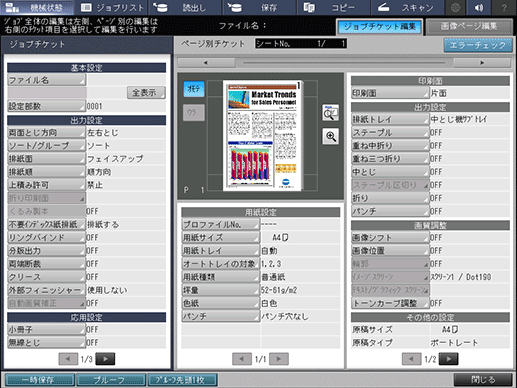Click the sheet navigation slider bar
This screenshot has width=517, height=388.
pos(344,62)
